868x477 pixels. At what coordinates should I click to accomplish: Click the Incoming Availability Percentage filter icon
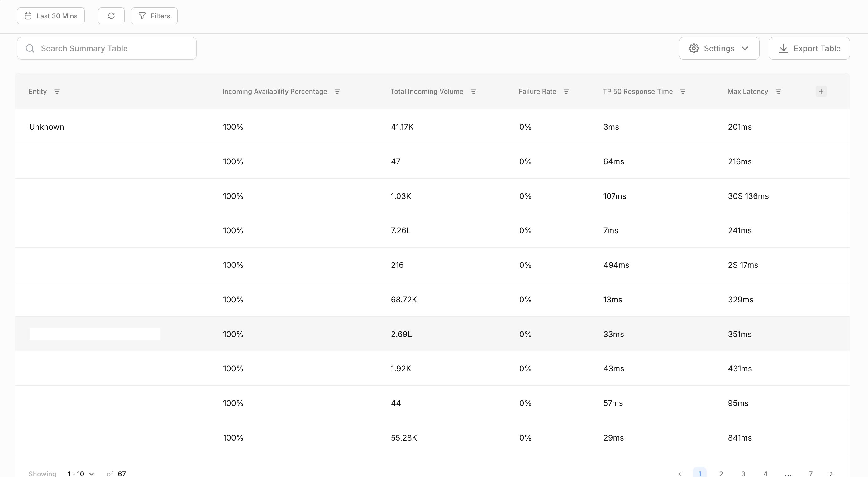pyautogui.click(x=337, y=92)
